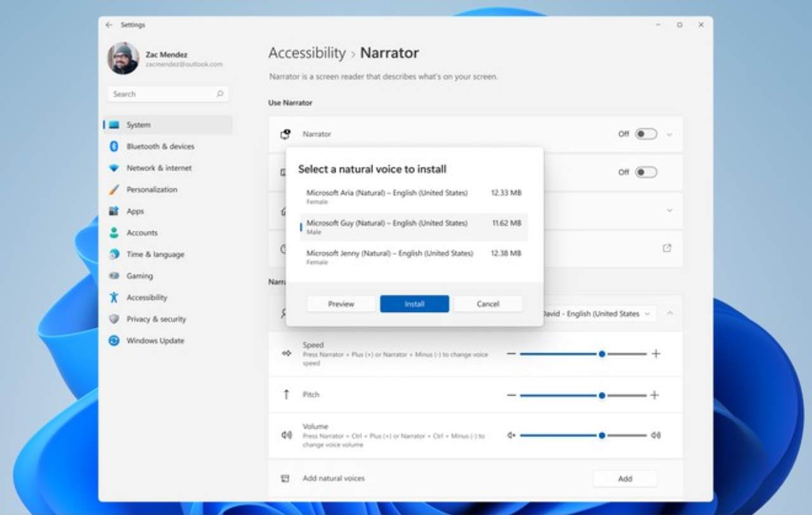
Task: Click the low-volume icon beside slider
Action: pos(511,436)
